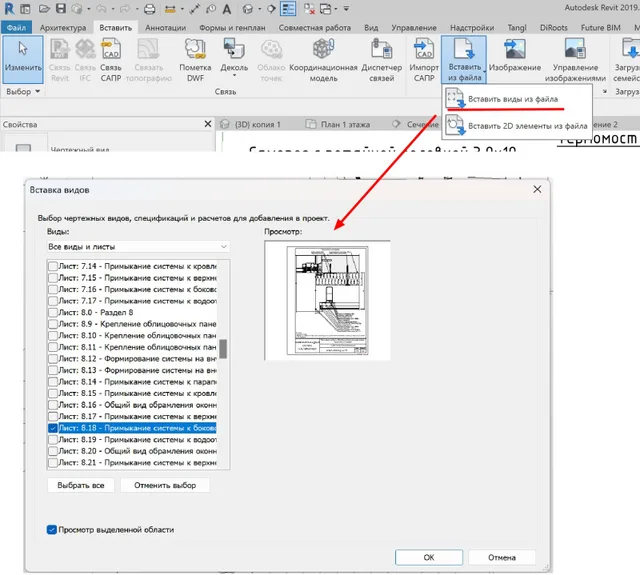The width and height of the screenshot is (640, 575).
Task: Toggle the Просмотр выделенной области checkbox
Action: coord(52,530)
